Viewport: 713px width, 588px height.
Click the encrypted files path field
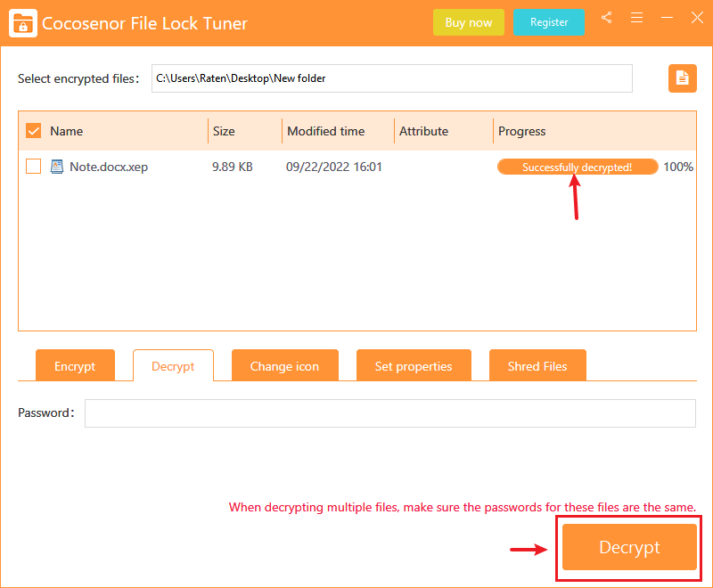pyautogui.click(x=392, y=78)
